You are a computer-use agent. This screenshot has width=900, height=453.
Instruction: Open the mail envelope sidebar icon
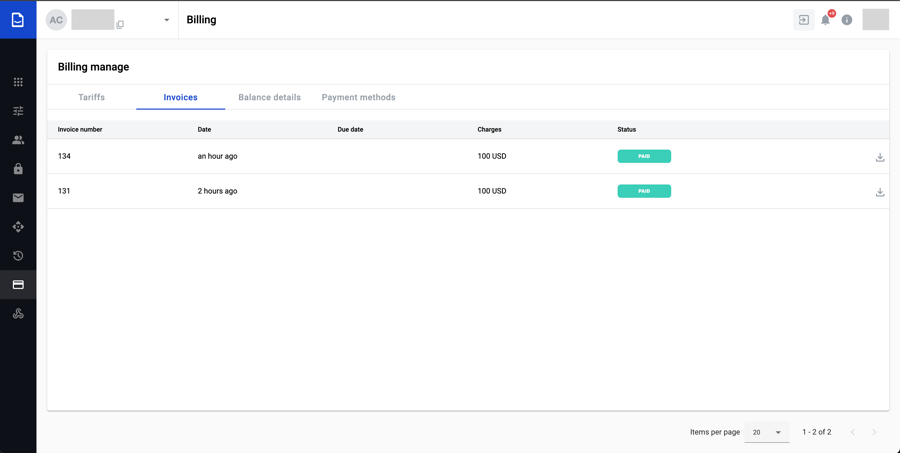point(18,198)
